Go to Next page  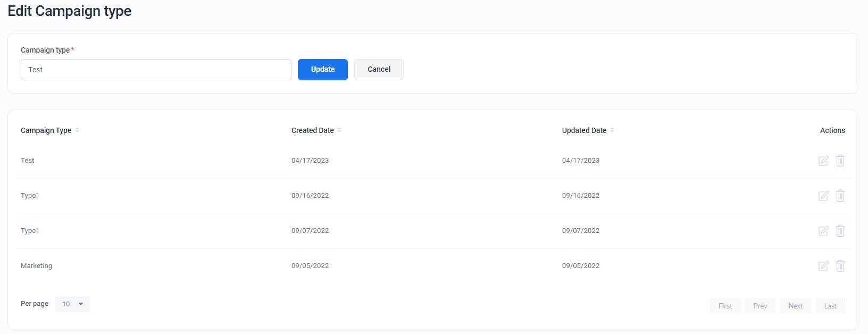[796, 306]
